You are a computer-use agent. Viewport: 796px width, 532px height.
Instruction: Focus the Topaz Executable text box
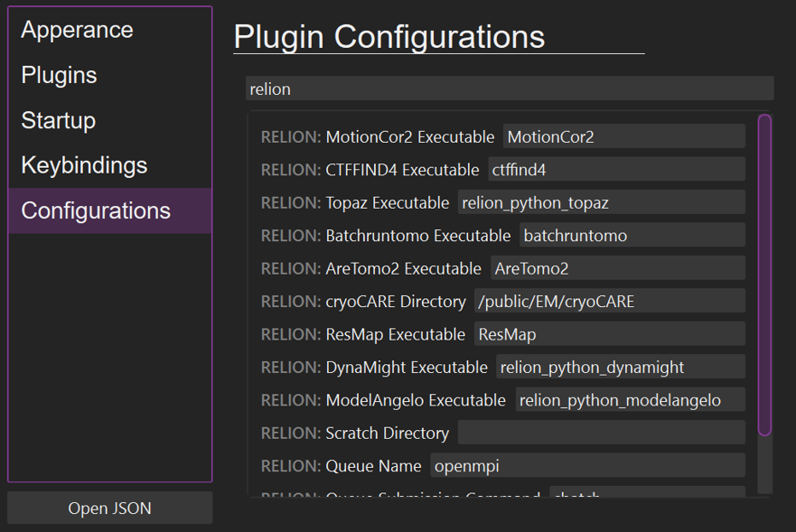click(600, 202)
